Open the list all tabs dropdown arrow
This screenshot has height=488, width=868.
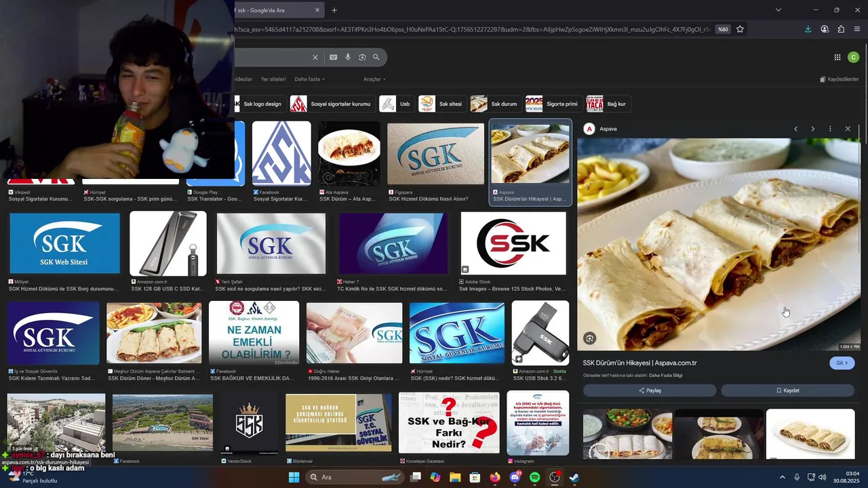click(x=778, y=10)
